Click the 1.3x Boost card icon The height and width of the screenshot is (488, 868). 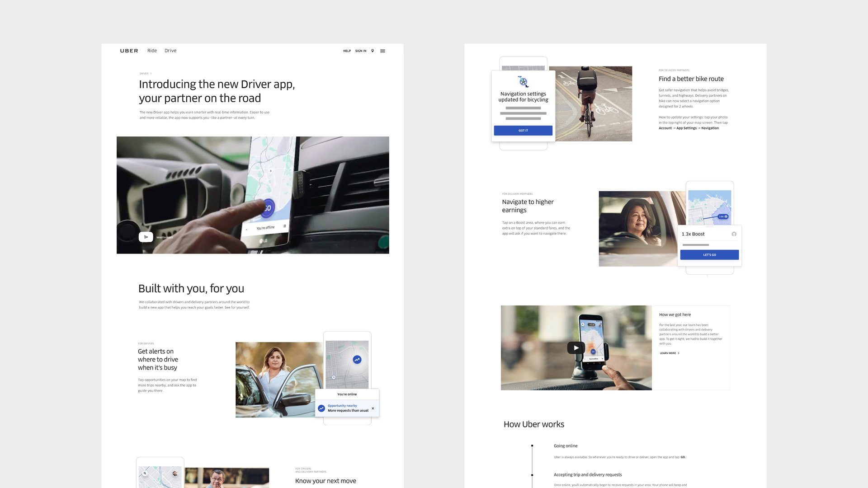coord(734,234)
